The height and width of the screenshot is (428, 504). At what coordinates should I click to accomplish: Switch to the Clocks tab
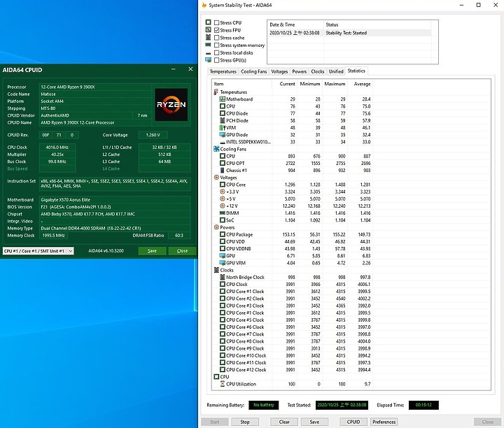coord(318,71)
